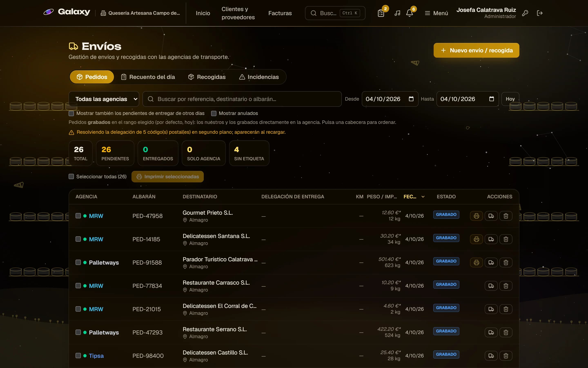The width and height of the screenshot is (588, 368).
Task: Enable showing pending deliveries from other days
Action: tap(71, 113)
